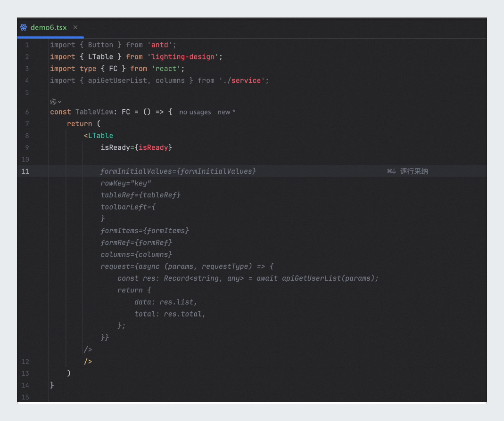Click the suggested formItems={formItems} line
Viewport: 504px width, 421px height.
(145, 231)
